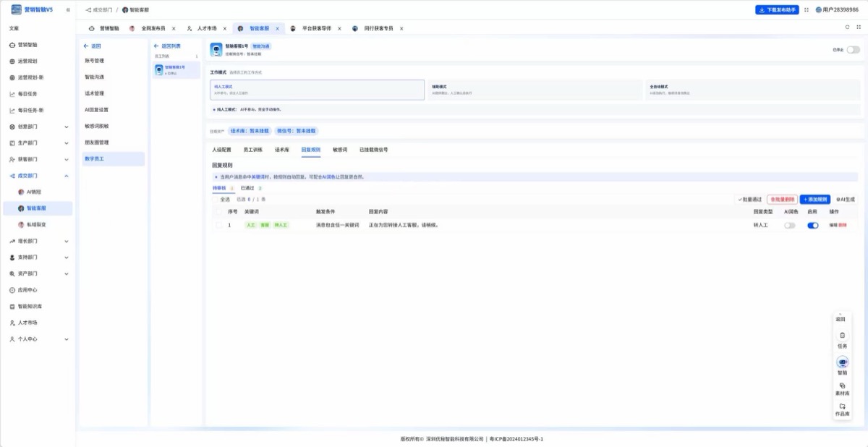Check the row 1 rule checkbox
This screenshot has height=447, width=868.
click(x=219, y=225)
